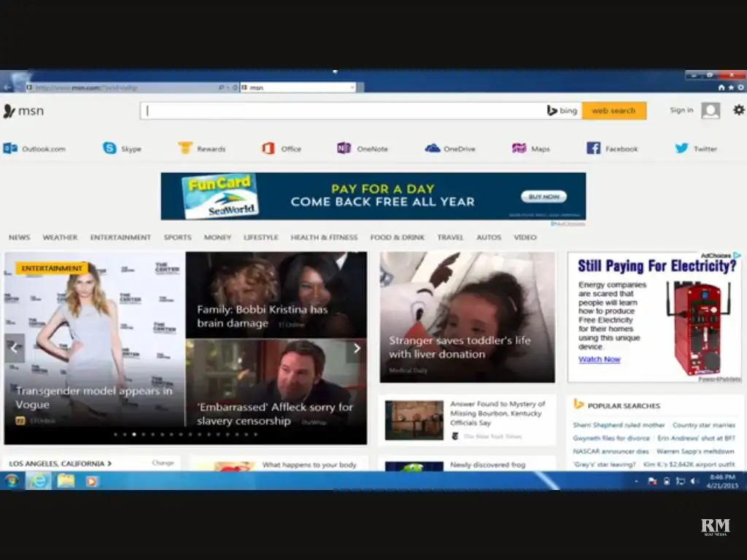
Task: Open the TRAVEL section
Action: (x=450, y=237)
